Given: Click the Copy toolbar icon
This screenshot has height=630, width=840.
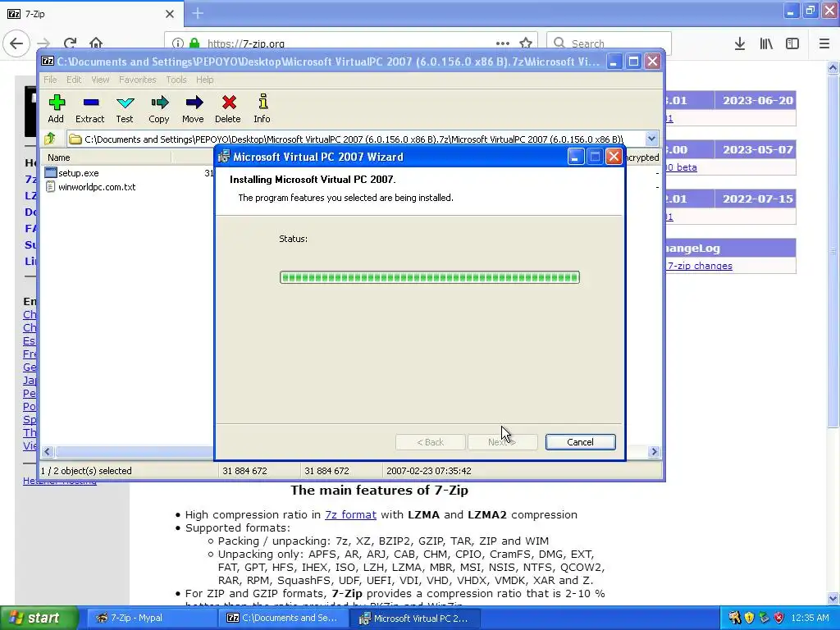Looking at the screenshot, I should (x=159, y=109).
